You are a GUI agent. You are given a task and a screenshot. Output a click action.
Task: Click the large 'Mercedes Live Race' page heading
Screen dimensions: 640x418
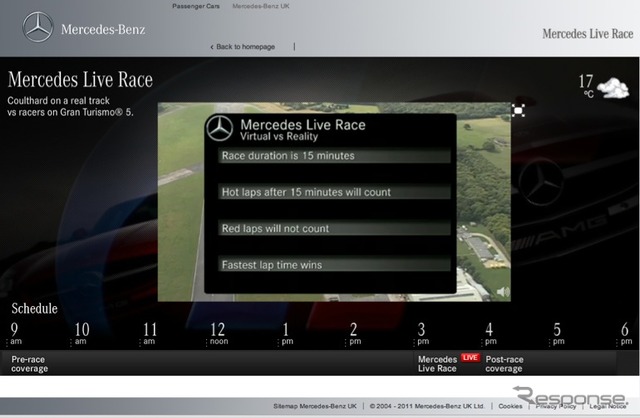point(80,80)
